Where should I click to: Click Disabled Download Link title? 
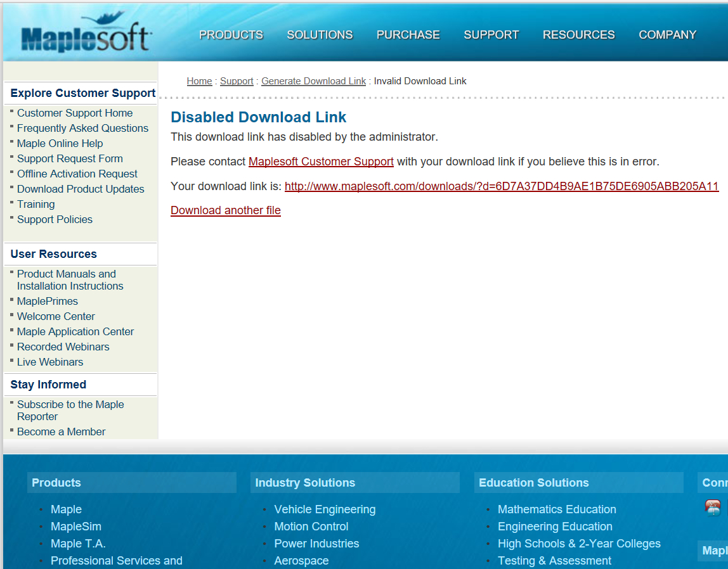point(258,117)
